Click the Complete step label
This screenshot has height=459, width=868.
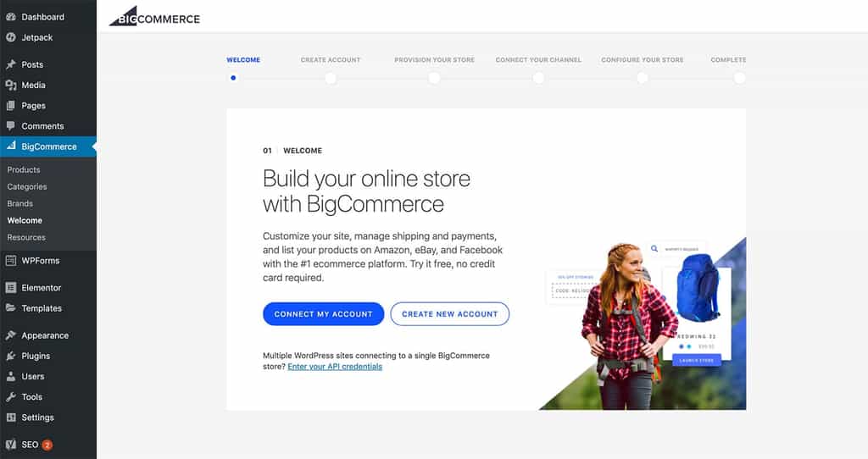click(x=728, y=60)
